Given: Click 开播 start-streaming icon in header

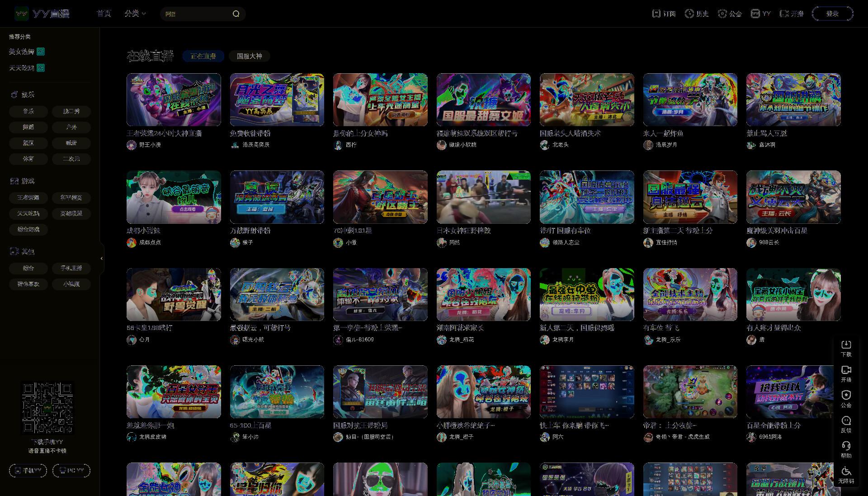Looking at the screenshot, I should pos(785,14).
